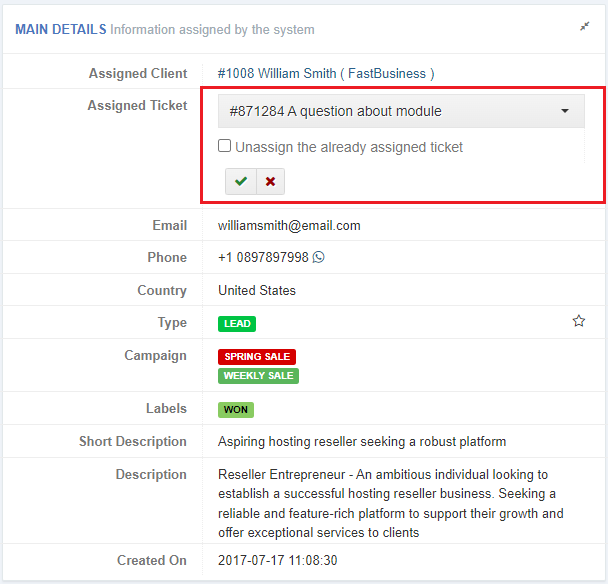Click the WEEKLY SALE campaign tag
The height and width of the screenshot is (584, 608).
point(258,376)
